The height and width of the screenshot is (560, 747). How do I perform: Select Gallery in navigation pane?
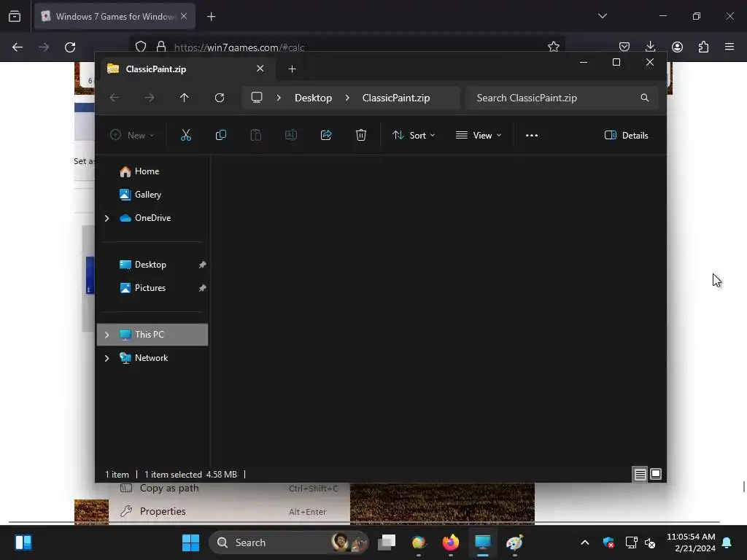(x=152, y=195)
